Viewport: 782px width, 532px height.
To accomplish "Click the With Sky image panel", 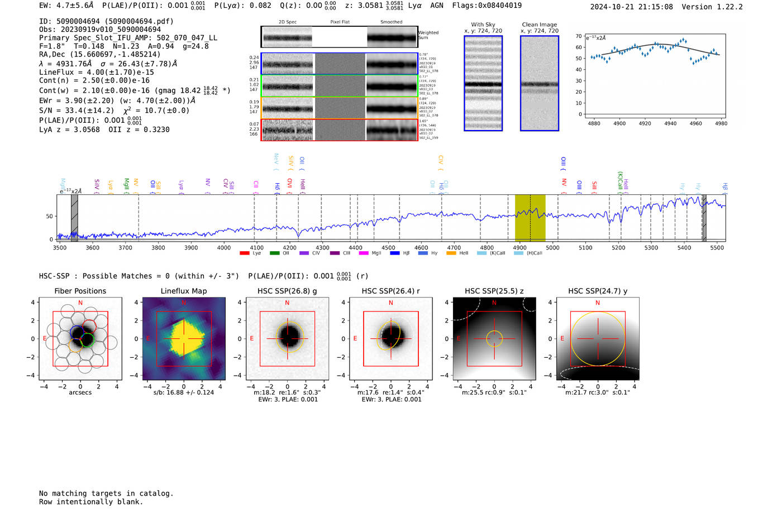I will tap(483, 83).
